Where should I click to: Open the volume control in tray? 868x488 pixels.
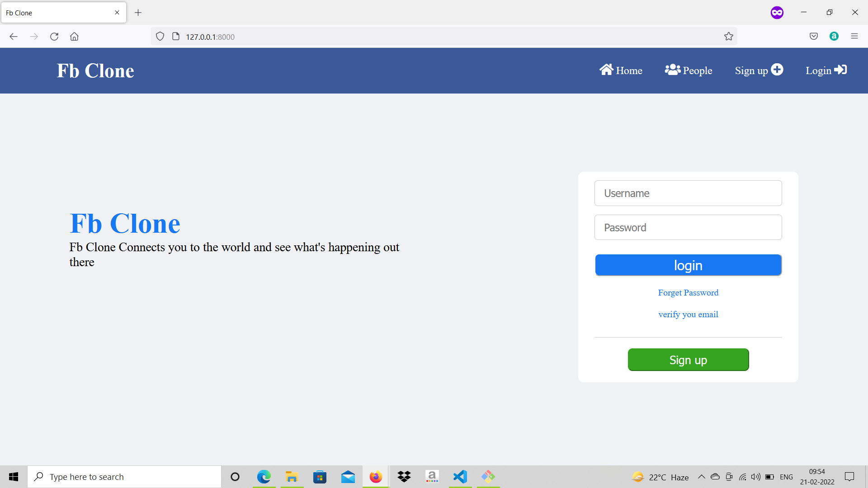[756, 477]
